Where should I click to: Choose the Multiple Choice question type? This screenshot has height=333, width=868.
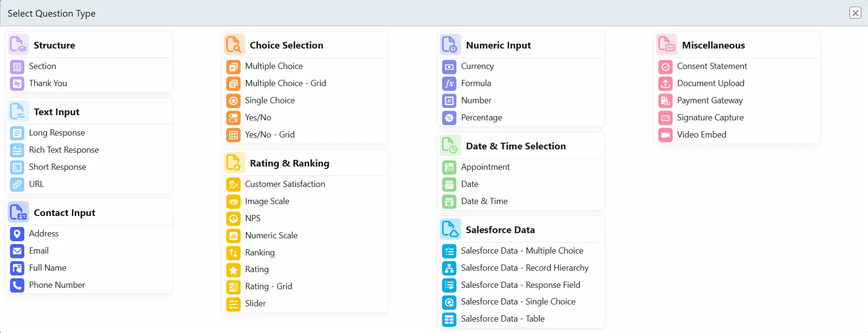(x=273, y=66)
